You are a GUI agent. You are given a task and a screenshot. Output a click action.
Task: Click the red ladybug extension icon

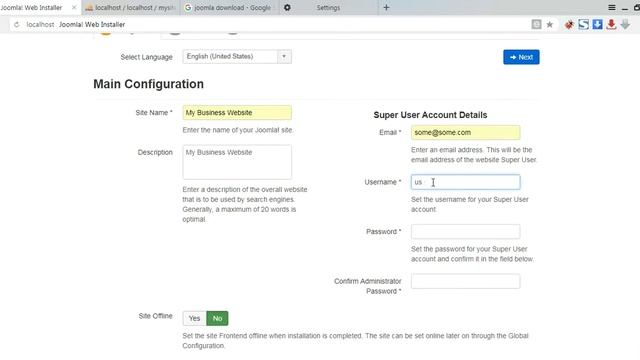(569, 24)
